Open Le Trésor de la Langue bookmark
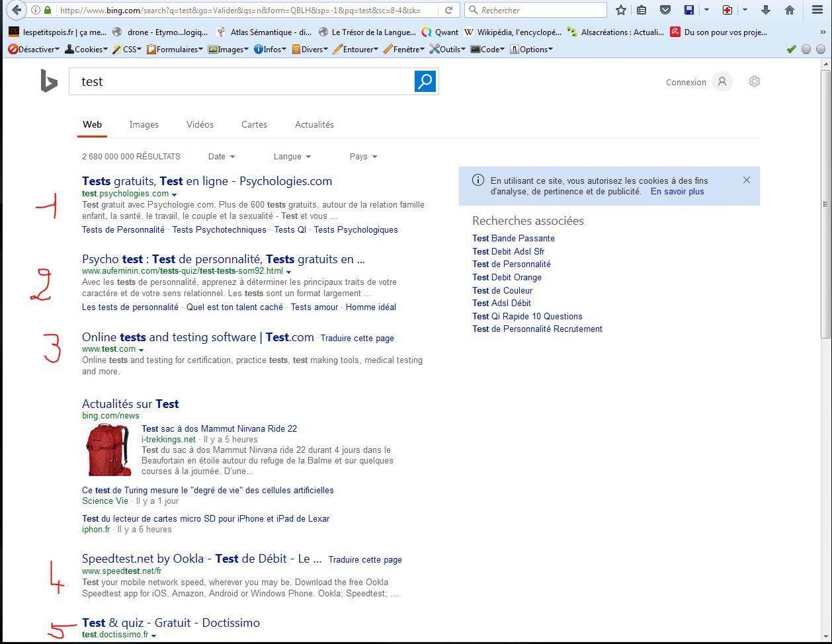The height and width of the screenshot is (644, 832). [367, 32]
